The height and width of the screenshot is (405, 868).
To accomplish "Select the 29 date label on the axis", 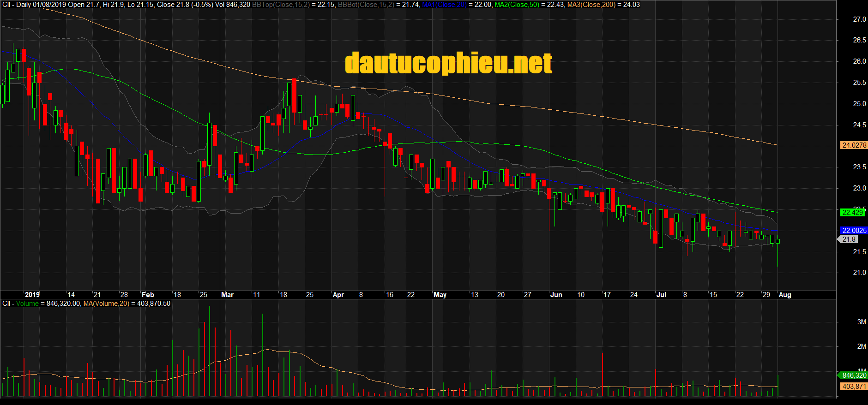I will [x=766, y=295].
